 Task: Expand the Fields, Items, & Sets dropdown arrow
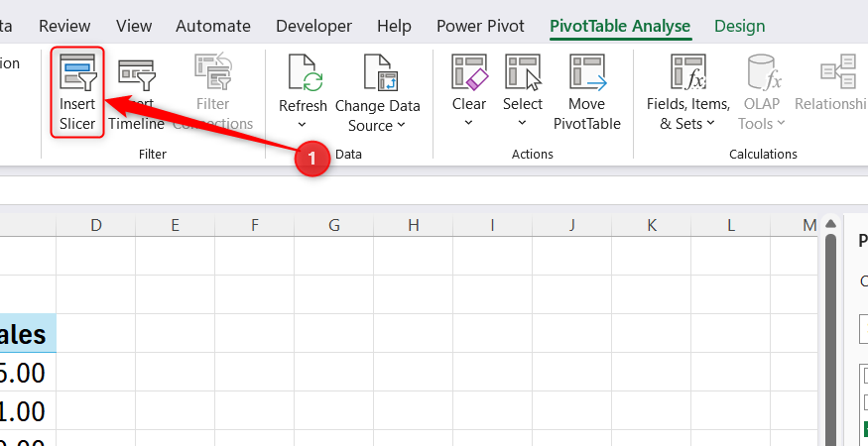[711, 123]
